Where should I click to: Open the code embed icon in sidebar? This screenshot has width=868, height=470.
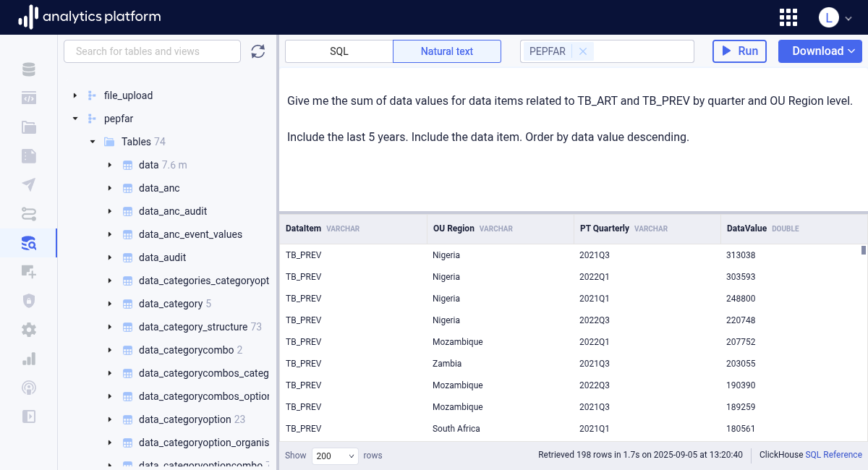[x=29, y=98]
